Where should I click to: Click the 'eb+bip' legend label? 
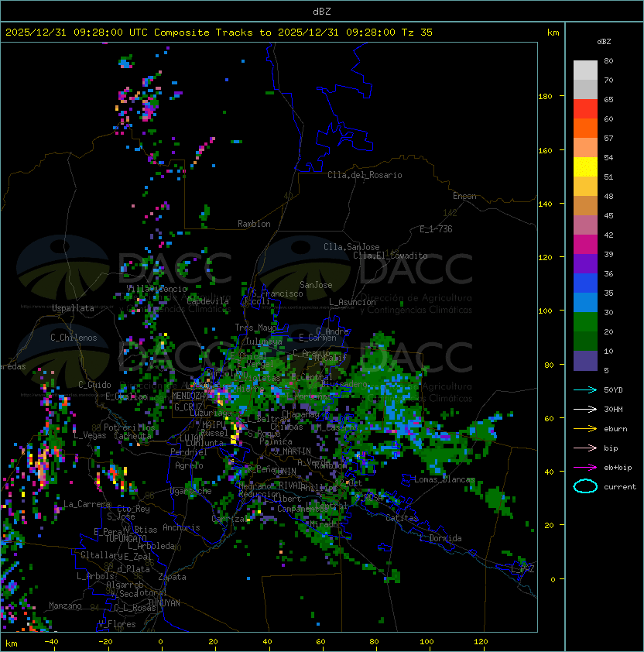tap(618, 468)
